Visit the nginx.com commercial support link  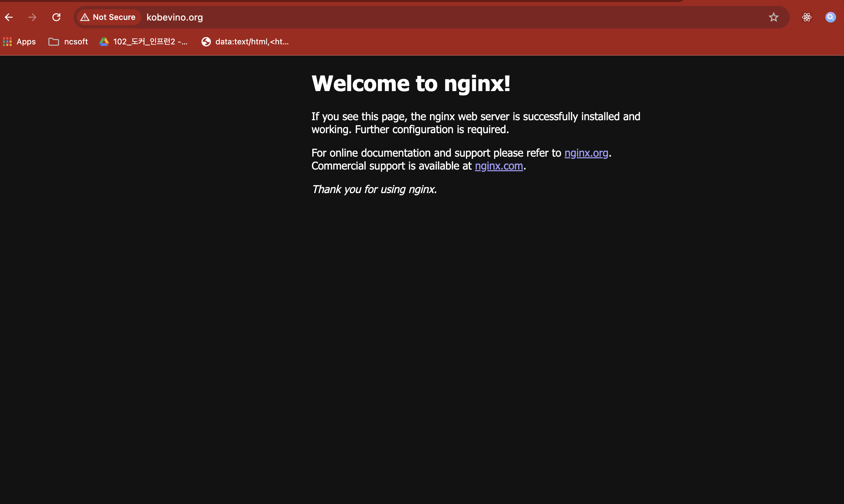(x=499, y=166)
